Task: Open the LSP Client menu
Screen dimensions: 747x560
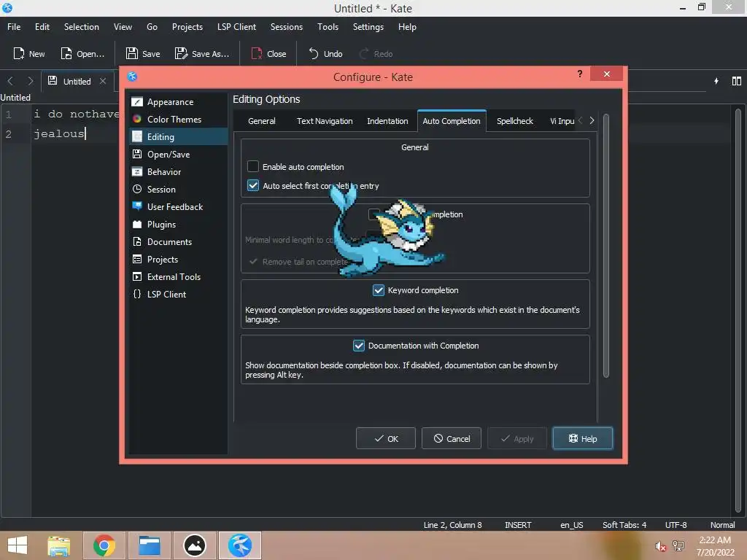Action: click(237, 27)
